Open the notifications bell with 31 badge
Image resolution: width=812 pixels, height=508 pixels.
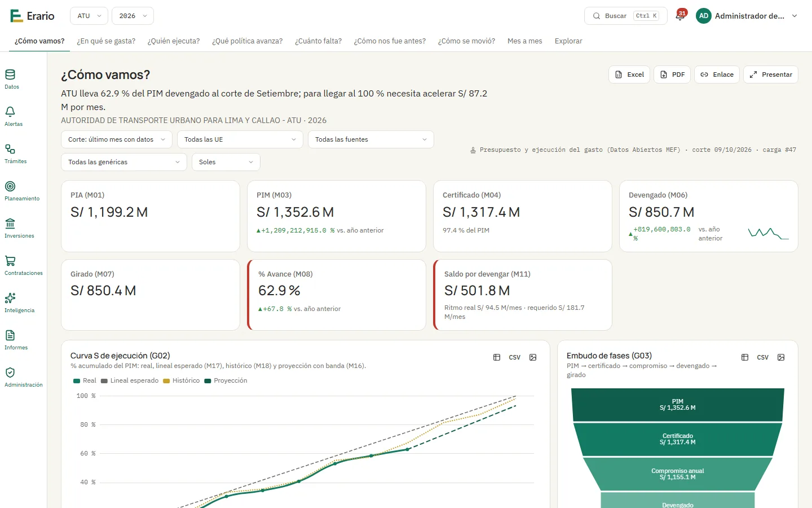680,16
